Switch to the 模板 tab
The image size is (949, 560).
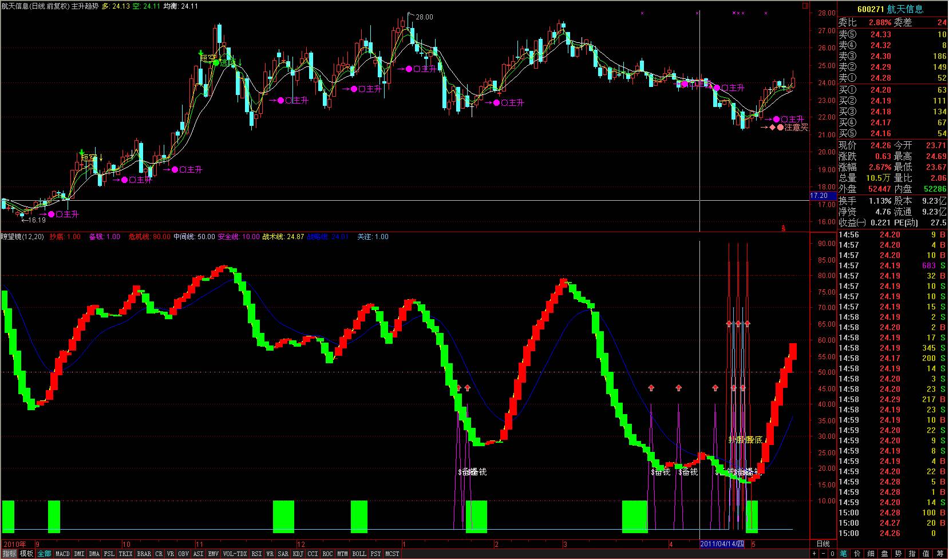[26, 554]
